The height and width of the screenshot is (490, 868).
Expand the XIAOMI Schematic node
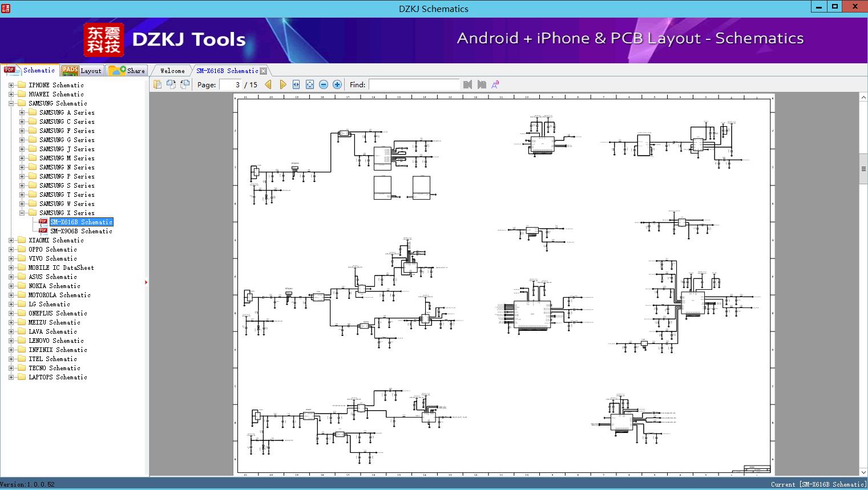[x=11, y=240]
